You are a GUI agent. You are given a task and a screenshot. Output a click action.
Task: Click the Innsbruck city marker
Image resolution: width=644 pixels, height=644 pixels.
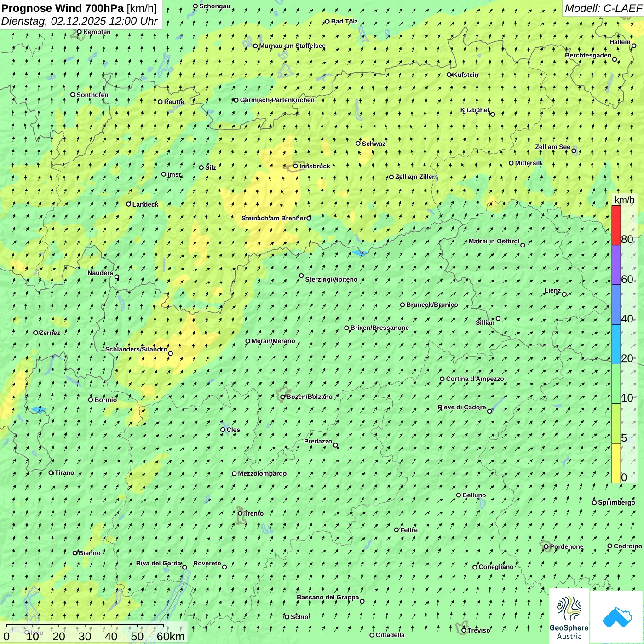coord(296,166)
